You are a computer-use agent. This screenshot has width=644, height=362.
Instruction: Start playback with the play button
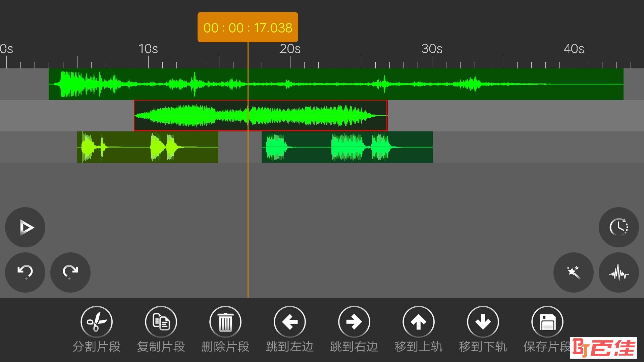25,227
